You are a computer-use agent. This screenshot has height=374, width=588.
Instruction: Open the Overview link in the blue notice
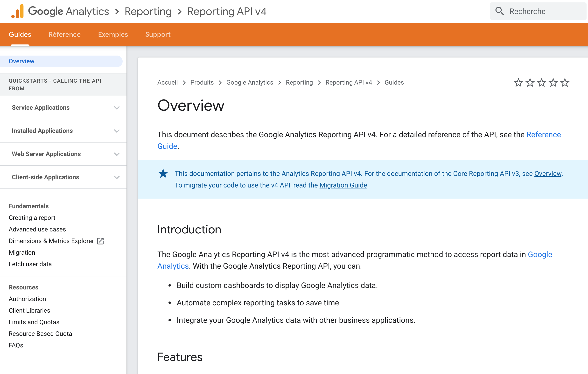(x=548, y=174)
